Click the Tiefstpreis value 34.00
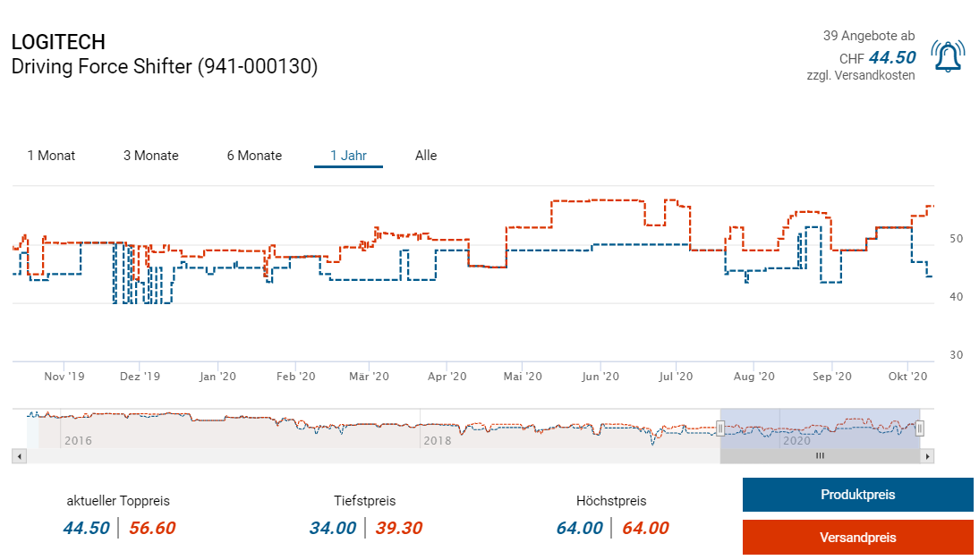Viewport: 979px width, 560px height. coord(333,528)
